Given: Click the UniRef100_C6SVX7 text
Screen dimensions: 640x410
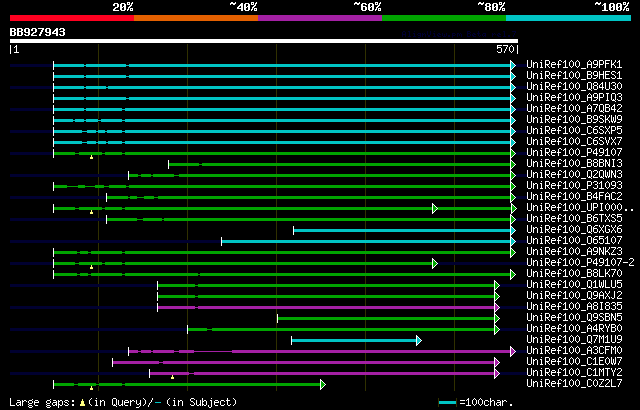Looking at the screenshot, I should coord(574,142).
